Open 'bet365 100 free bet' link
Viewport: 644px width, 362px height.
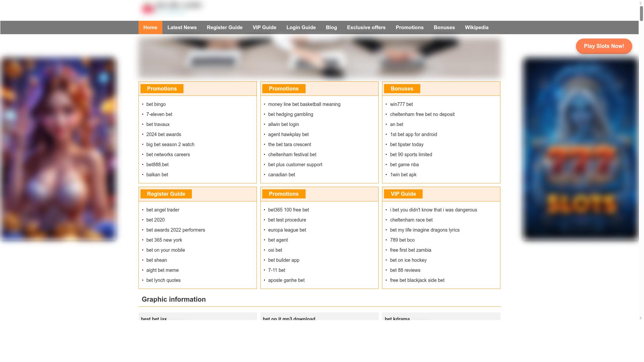click(288, 210)
